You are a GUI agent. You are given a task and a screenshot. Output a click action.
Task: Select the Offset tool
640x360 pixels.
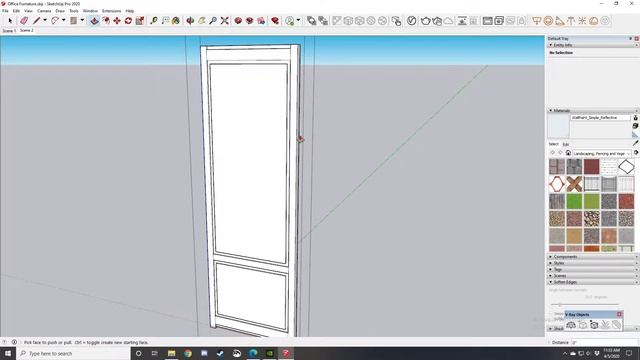tap(106, 20)
